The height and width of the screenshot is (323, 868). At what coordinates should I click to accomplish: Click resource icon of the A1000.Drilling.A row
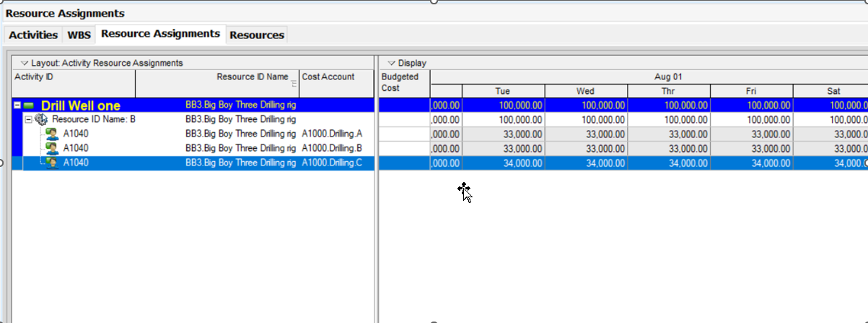(x=52, y=134)
